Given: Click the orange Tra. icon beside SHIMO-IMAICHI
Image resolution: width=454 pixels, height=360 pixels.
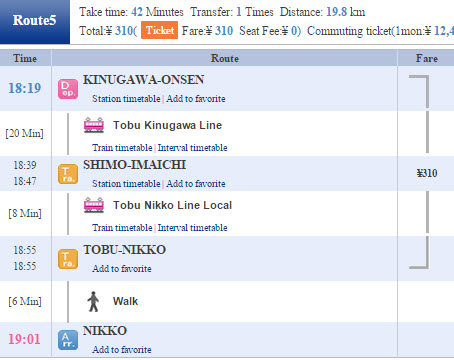Looking at the screenshot, I should [68, 174].
